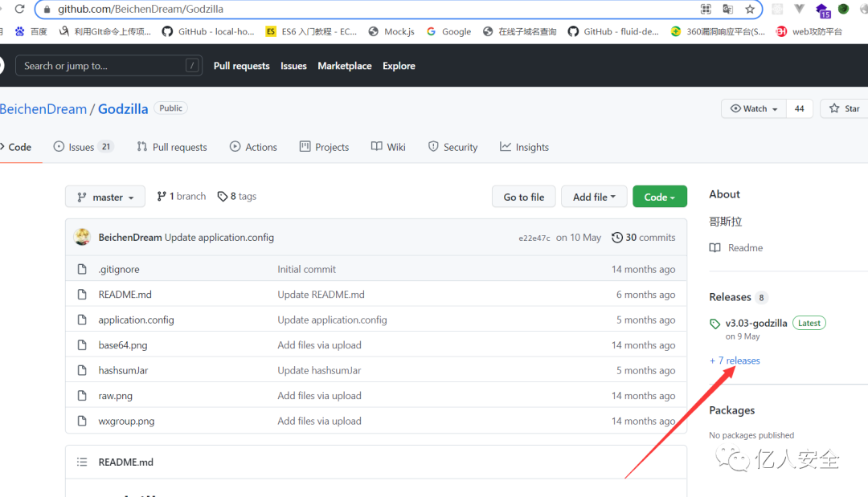Switch to the Issues tab
The image size is (868, 497).
(x=83, y=147)
